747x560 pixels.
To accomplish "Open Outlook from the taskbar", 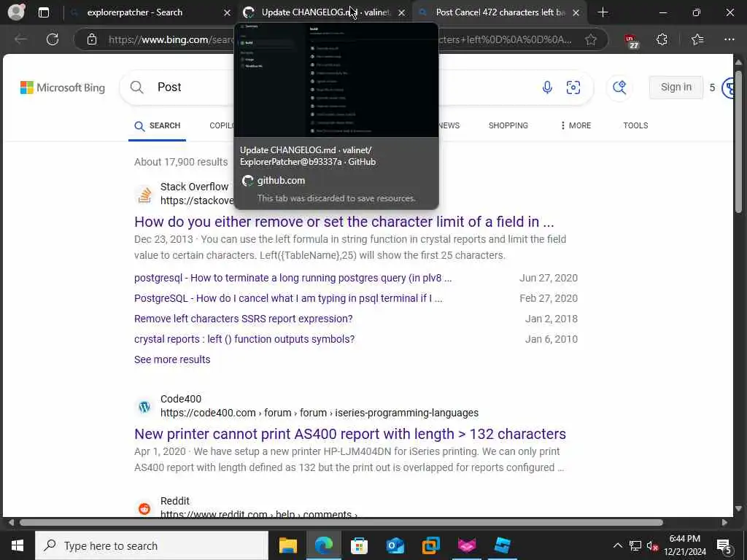I will pyautogui.click(x=395, y=545).
